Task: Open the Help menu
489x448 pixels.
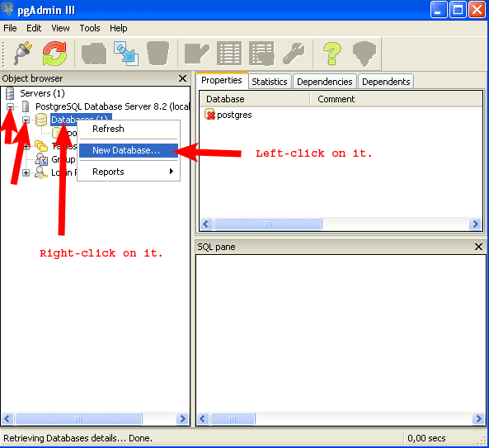Action: (118, 28)
